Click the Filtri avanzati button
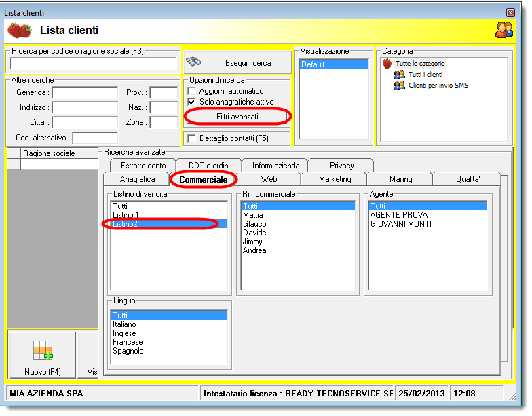Image resolution: width=532 pixels, height=416 pixels. [x=237, y=117]
